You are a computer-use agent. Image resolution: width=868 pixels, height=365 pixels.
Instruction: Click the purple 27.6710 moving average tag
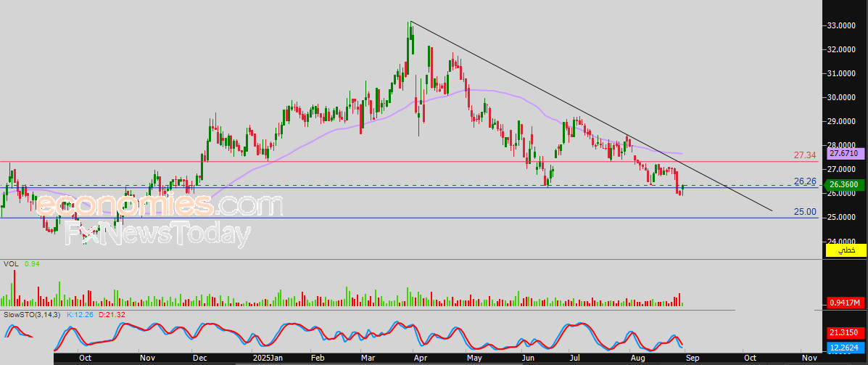[x=845, y=153]
